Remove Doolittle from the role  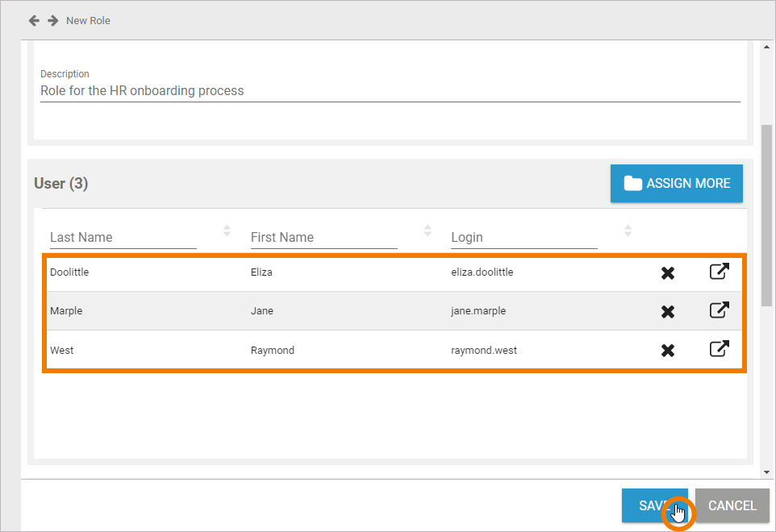click(x=668, y=273)
